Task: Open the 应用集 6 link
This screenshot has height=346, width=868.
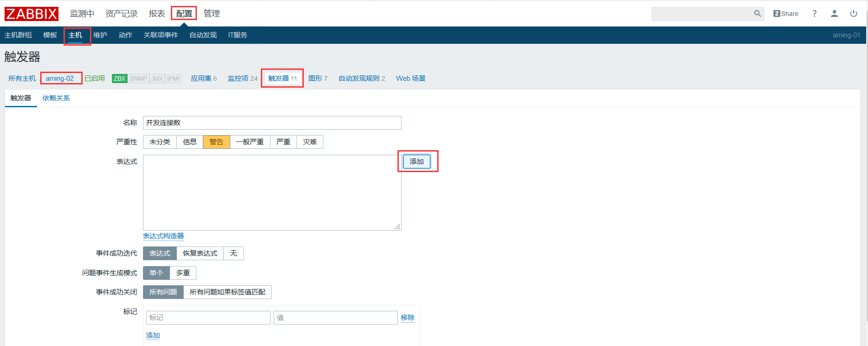Action: (x=204, y=79)
